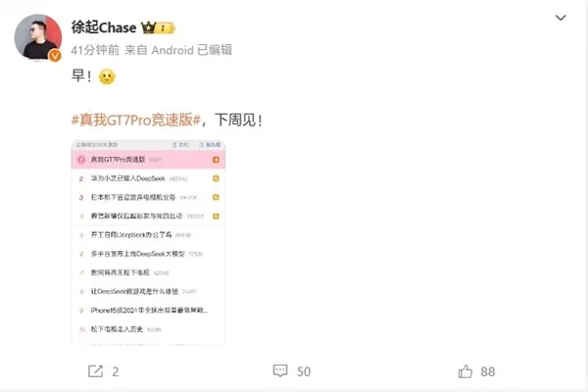Enlarge the attached hot search screenshot

[148, 242]
